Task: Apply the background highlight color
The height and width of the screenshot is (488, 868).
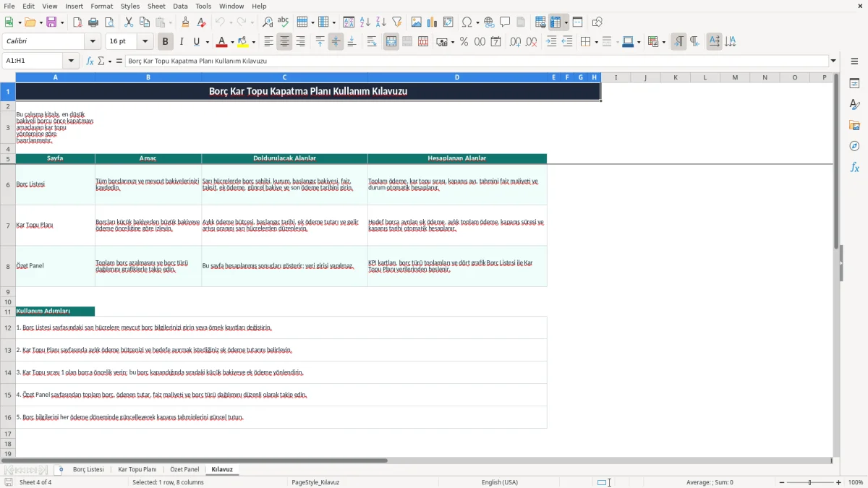Action: click(244, 42)
